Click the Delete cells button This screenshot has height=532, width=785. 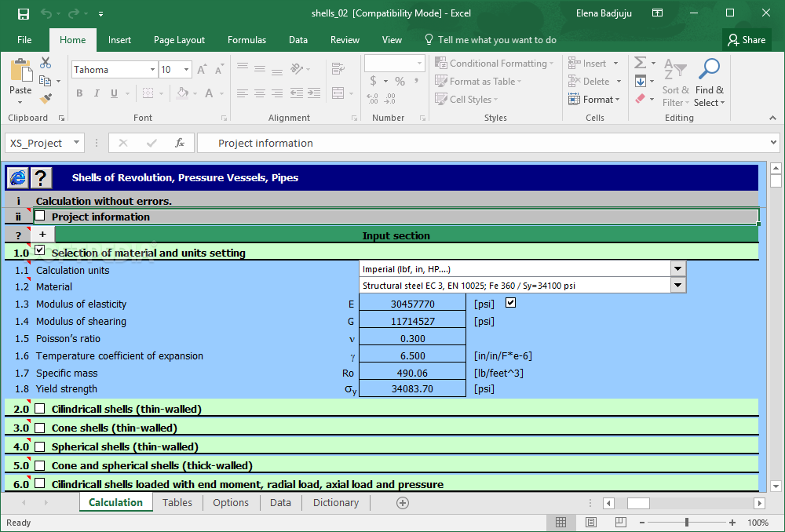(595, 81)
